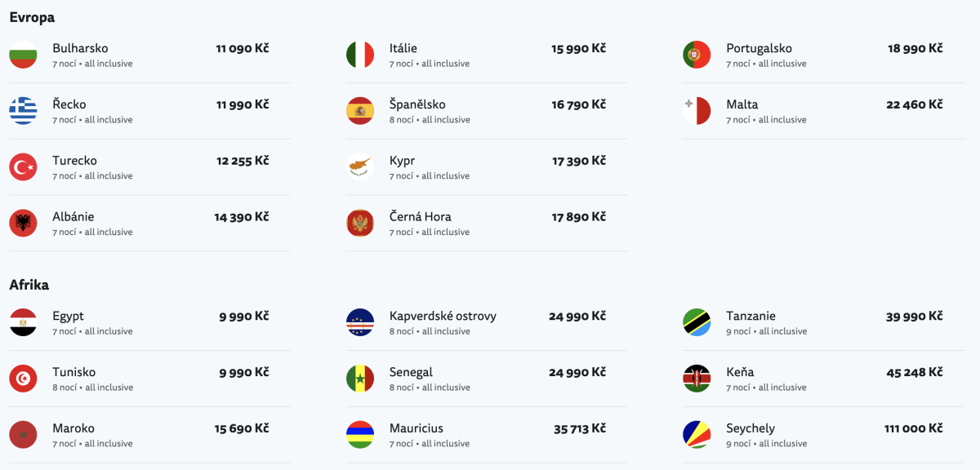Click the Seychelles flag icon
Viewport: 980px width, 470px height.
[697, 435]
